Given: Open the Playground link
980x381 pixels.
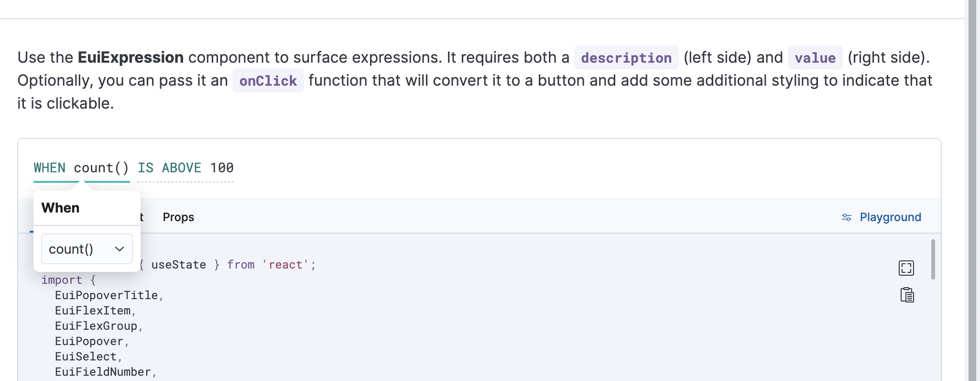Looking at the screenshot, I should click(x=890, y=217).
